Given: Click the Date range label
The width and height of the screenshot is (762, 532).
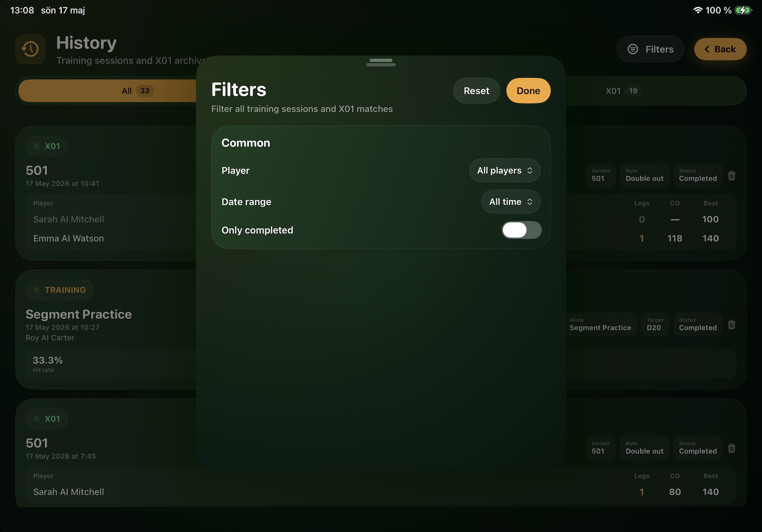Looking at the screenshot, I should [x=246, y=202].
